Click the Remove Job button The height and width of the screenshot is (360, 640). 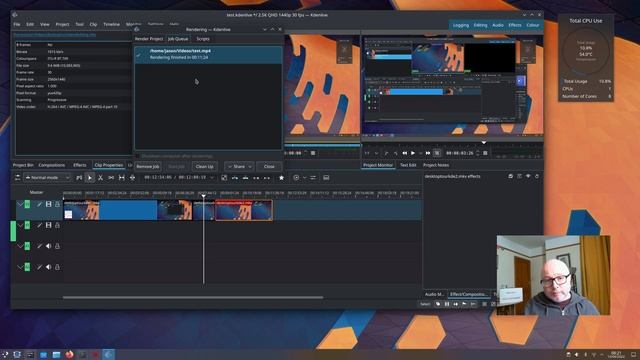pos(148,167)
